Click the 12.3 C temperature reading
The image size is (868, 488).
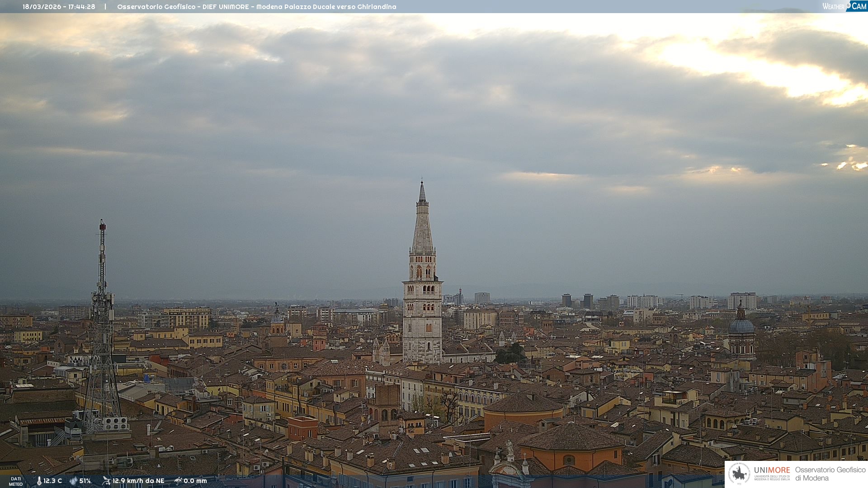click(53, 481)
